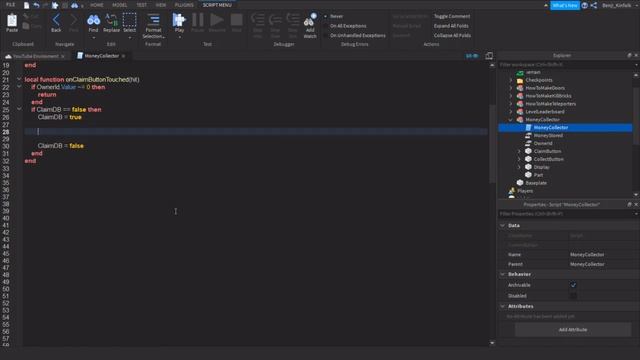Open Find with the binoculars icon

click(x=93, y=20)
